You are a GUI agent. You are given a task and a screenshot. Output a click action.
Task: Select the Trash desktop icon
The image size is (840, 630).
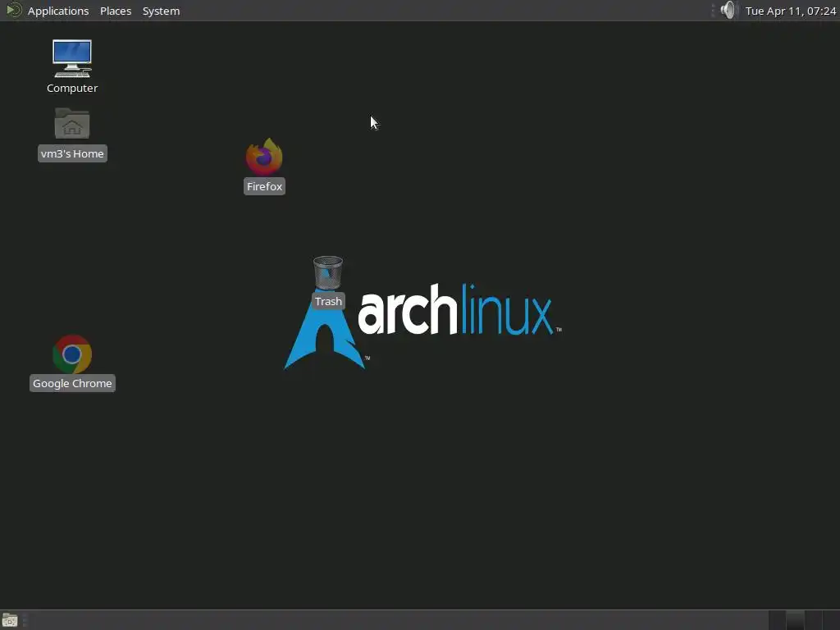pos(328,282)
